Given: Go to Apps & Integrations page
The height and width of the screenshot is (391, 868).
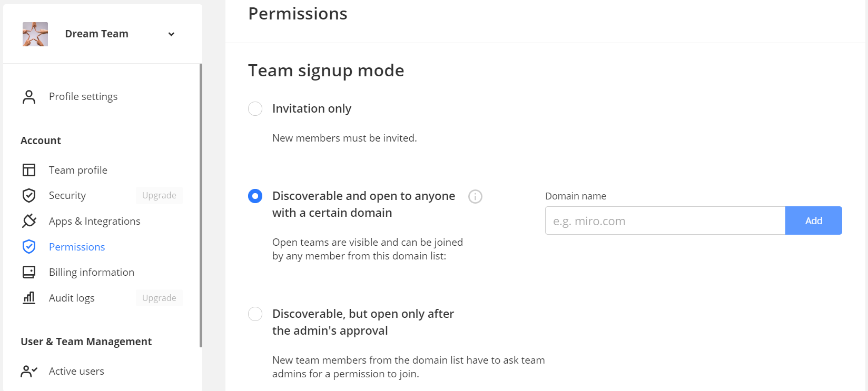Looking at the screenshot, I should 95,221.
